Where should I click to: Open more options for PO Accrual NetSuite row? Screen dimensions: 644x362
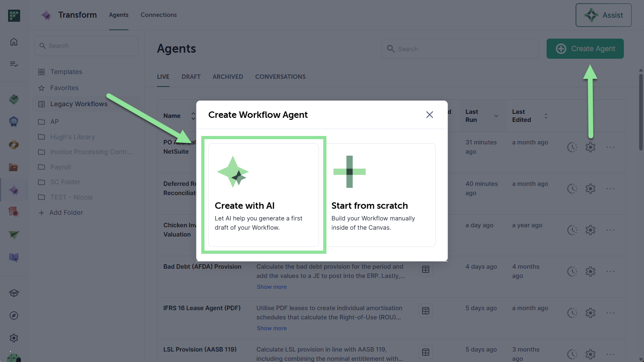pos(611,147)
